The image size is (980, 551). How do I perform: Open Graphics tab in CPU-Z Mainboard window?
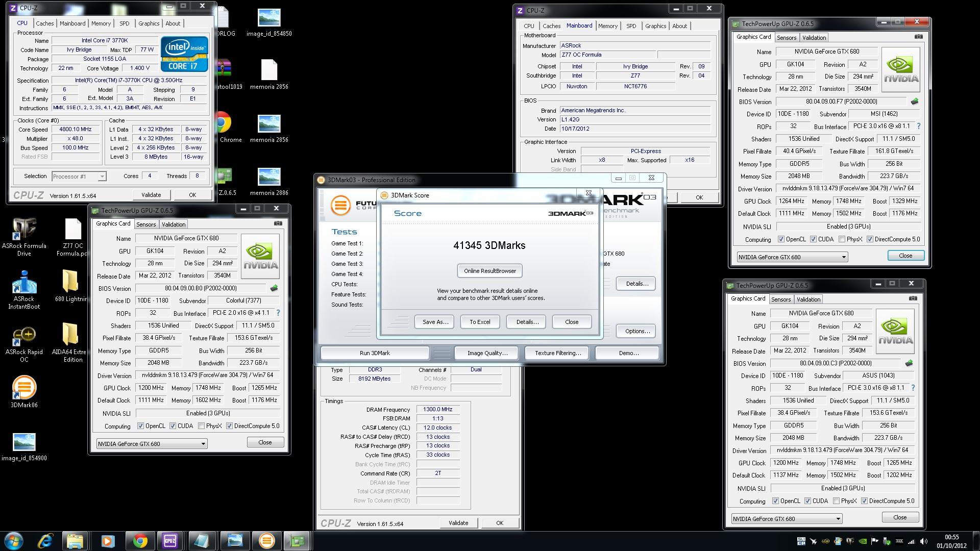[655, 26]
